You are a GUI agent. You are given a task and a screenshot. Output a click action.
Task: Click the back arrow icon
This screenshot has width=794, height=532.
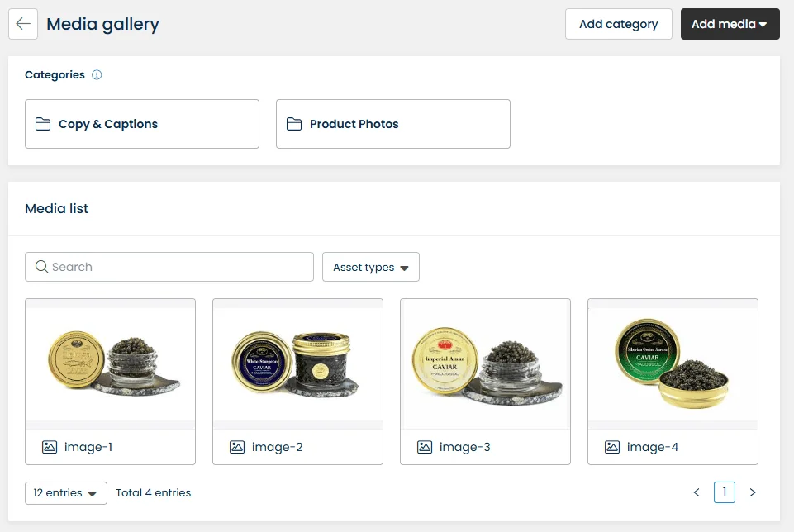tap(23, 24)
